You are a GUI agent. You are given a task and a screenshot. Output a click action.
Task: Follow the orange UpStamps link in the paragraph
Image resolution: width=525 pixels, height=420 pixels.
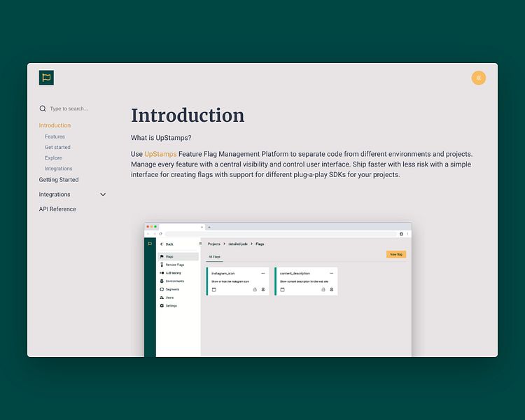[160, 154]
